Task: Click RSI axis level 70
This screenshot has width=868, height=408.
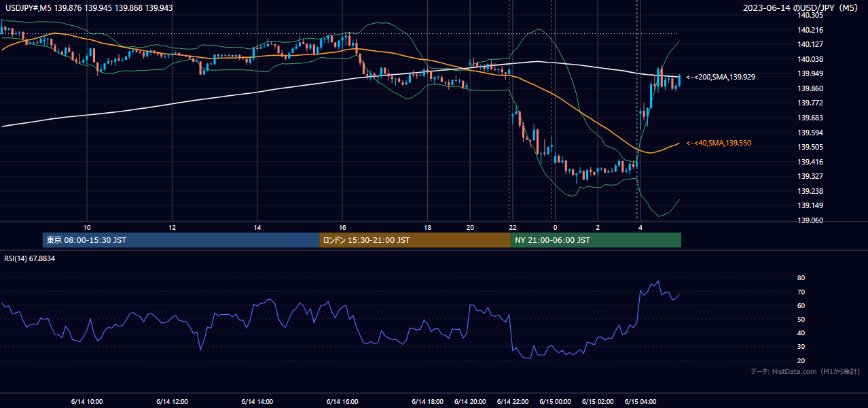Action: [801, 292]
